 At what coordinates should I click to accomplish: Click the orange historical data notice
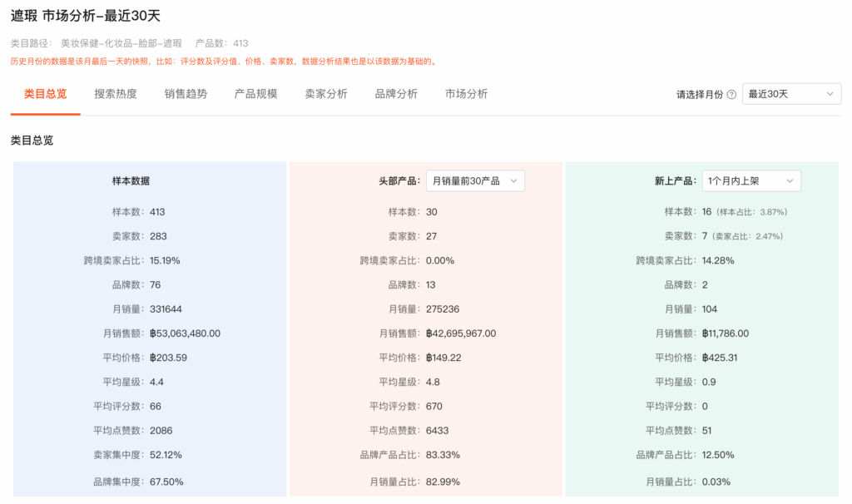coord(224,62)
